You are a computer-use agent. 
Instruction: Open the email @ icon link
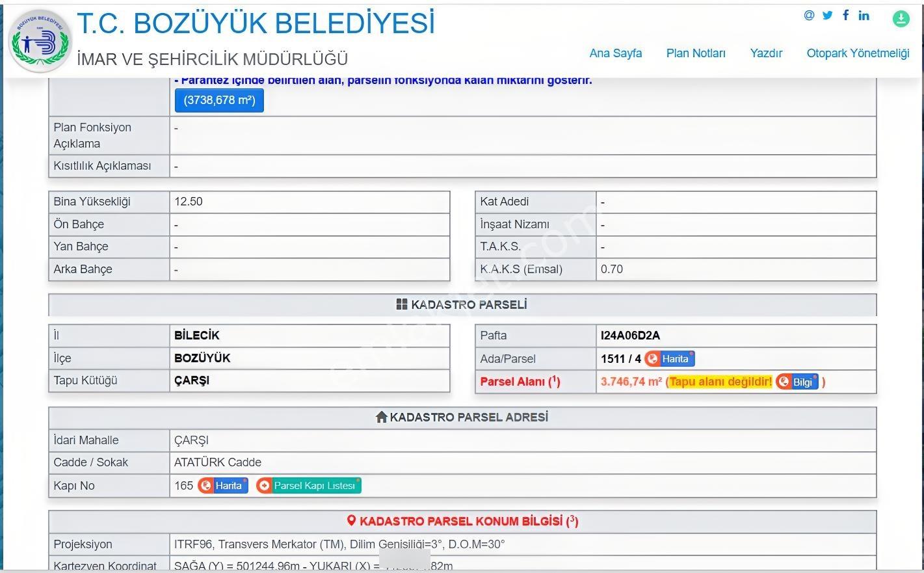(809, 15)
